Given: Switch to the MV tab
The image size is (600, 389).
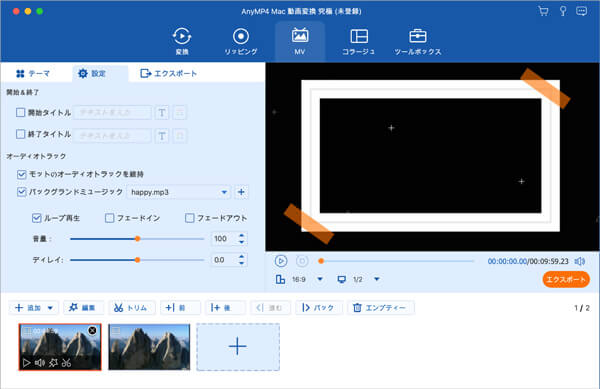Looking at the screenshot, I should [x=300, y=41].
